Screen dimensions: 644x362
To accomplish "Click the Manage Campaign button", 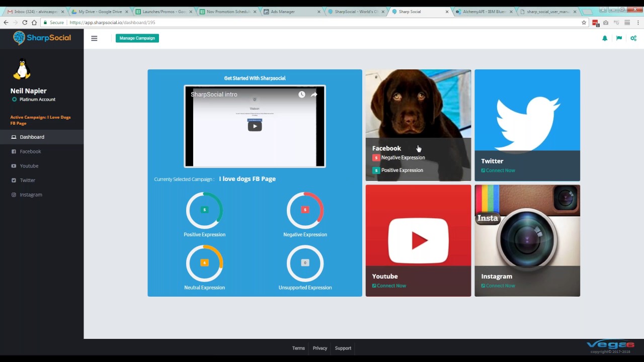I will (137, 38).
